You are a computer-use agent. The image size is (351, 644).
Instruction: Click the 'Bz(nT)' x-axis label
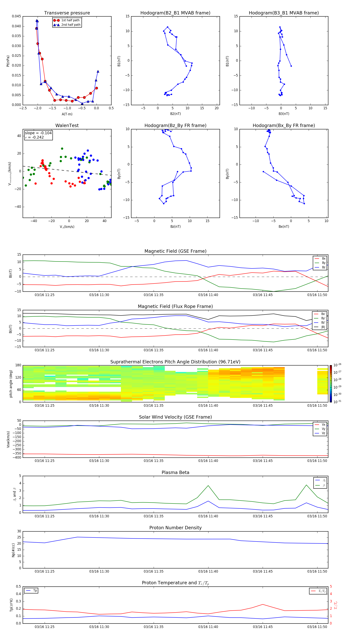pyautogui.click(x=175, y=227)
